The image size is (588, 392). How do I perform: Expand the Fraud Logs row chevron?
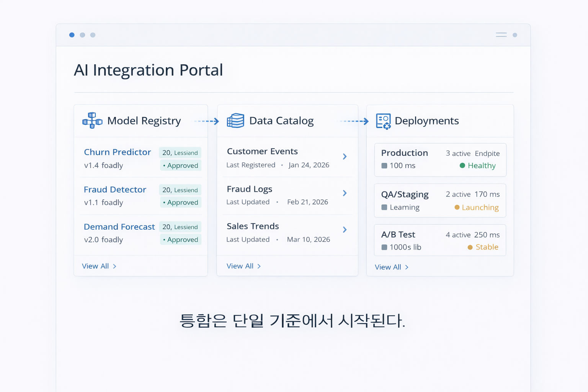coord(345,193)
